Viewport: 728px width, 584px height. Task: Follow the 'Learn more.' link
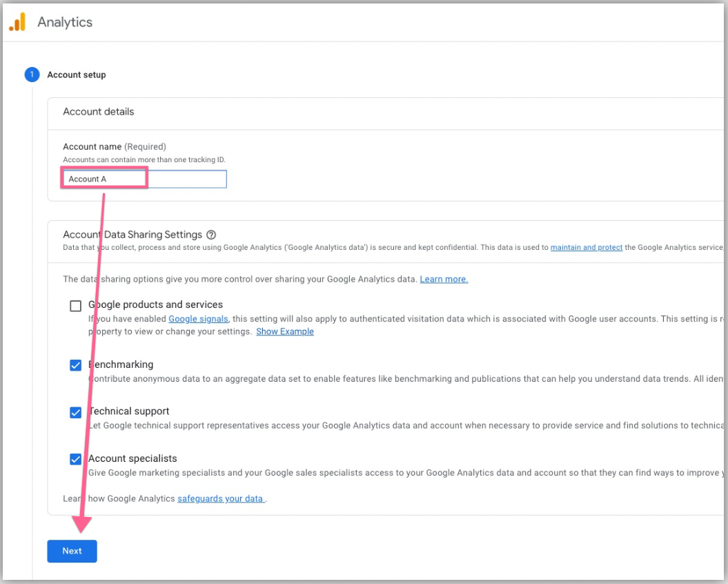(444, 279)
